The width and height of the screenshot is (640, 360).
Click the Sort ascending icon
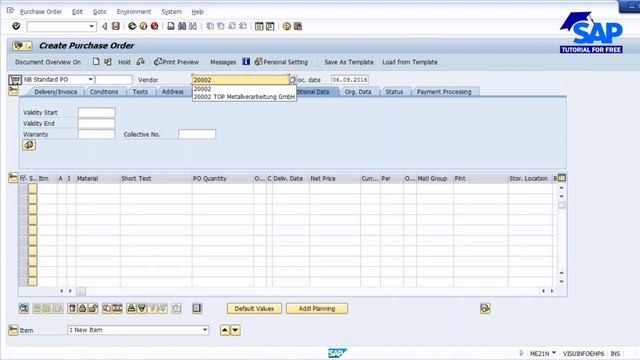pos(131,309)
